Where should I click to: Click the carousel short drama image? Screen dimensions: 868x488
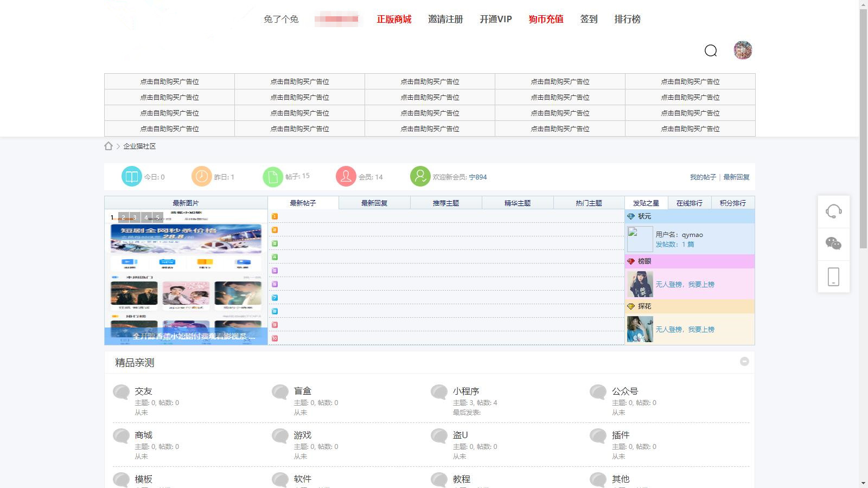(186, 277)
